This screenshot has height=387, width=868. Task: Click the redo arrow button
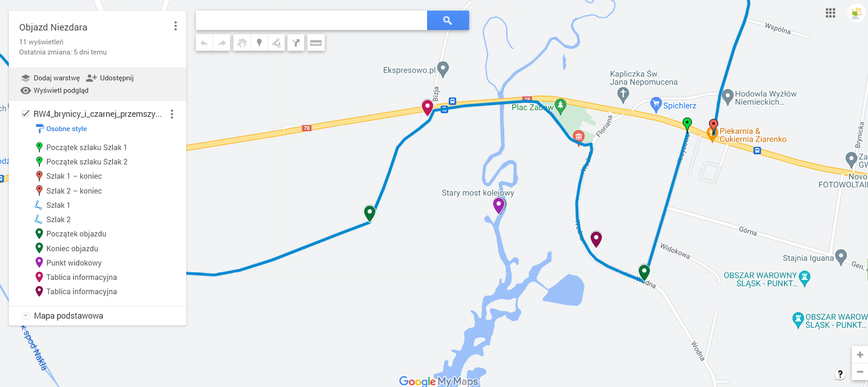click(x=222, y=43)
